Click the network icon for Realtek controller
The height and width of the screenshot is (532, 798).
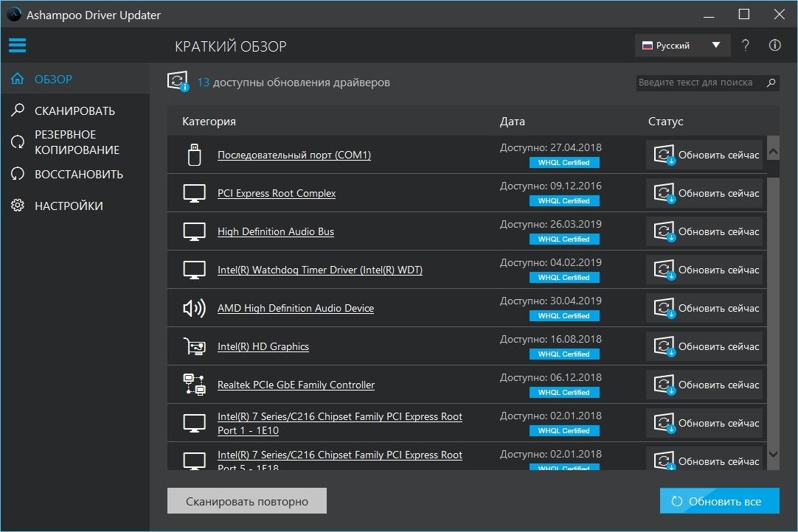coord(194,385)
